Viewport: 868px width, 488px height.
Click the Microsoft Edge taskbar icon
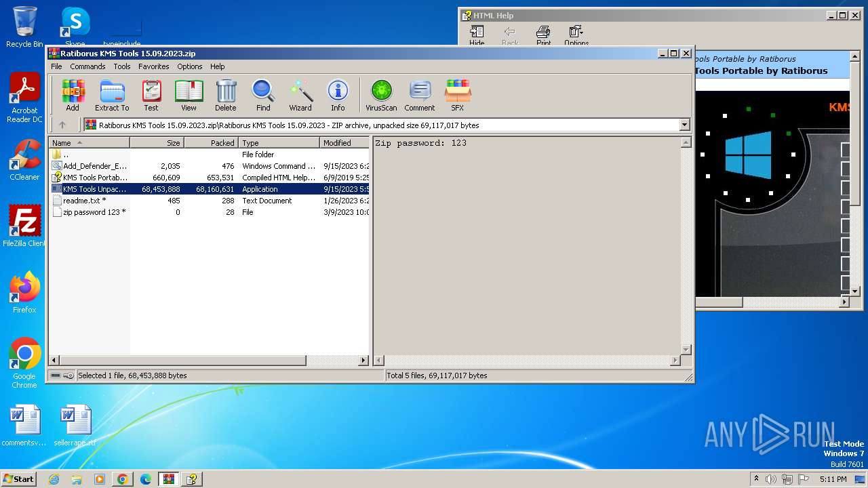146,479
